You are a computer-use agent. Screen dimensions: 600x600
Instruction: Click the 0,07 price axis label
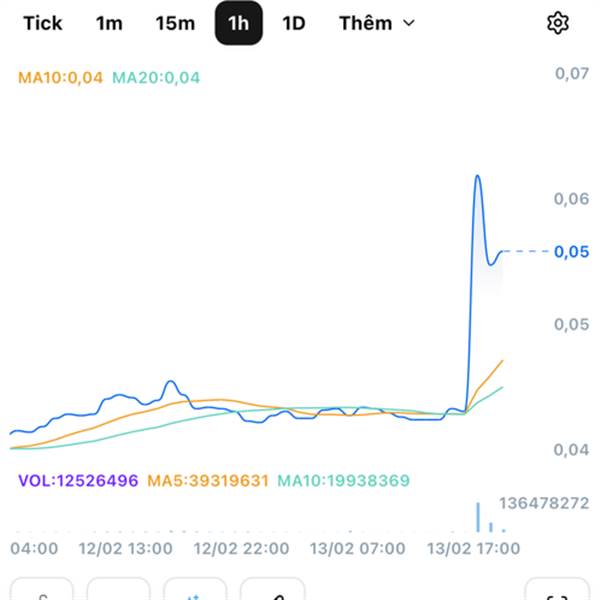(x=571, y=74)
